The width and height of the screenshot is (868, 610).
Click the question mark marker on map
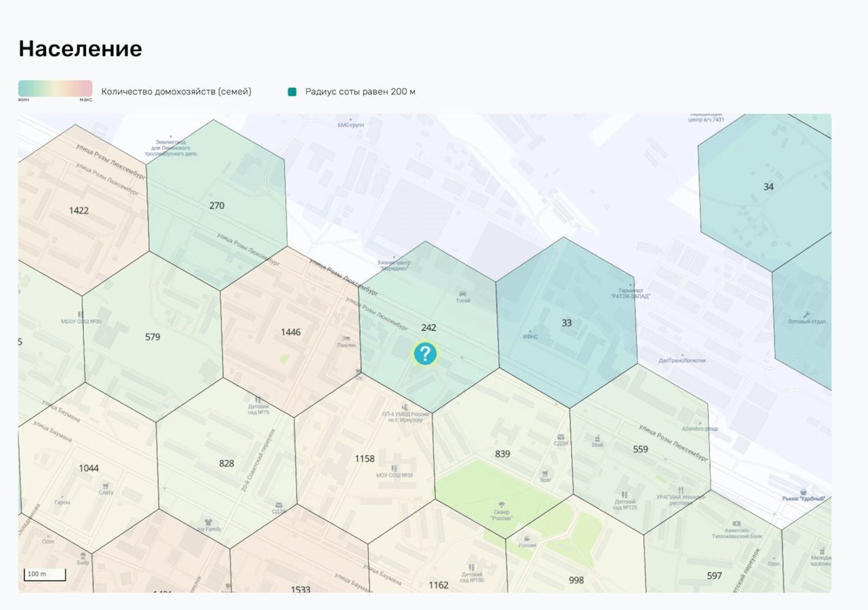pos(425,353)
